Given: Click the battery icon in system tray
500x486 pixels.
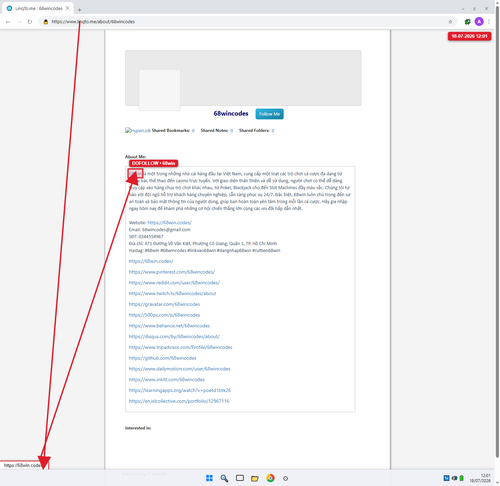Looking at the screenshot, I should coord(461,478).
